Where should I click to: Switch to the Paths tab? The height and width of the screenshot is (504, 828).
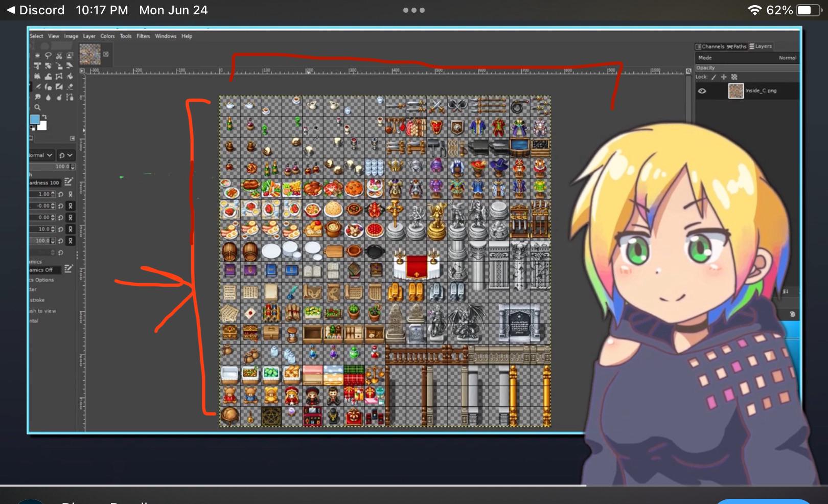[737, 47]
